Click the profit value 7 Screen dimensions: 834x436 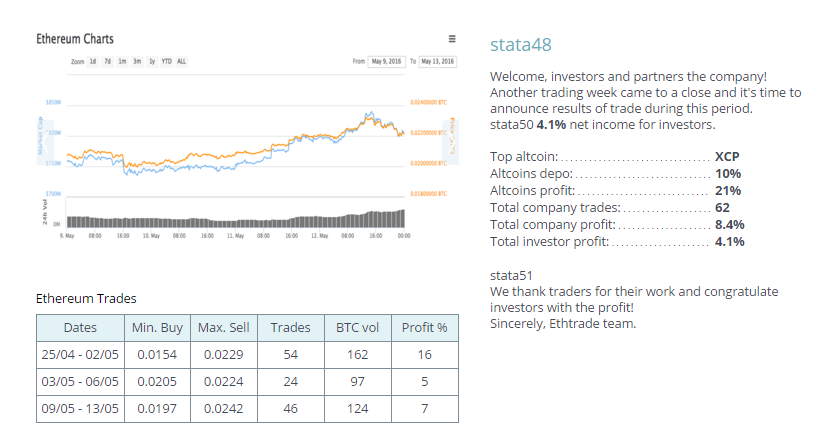[424, 409]
